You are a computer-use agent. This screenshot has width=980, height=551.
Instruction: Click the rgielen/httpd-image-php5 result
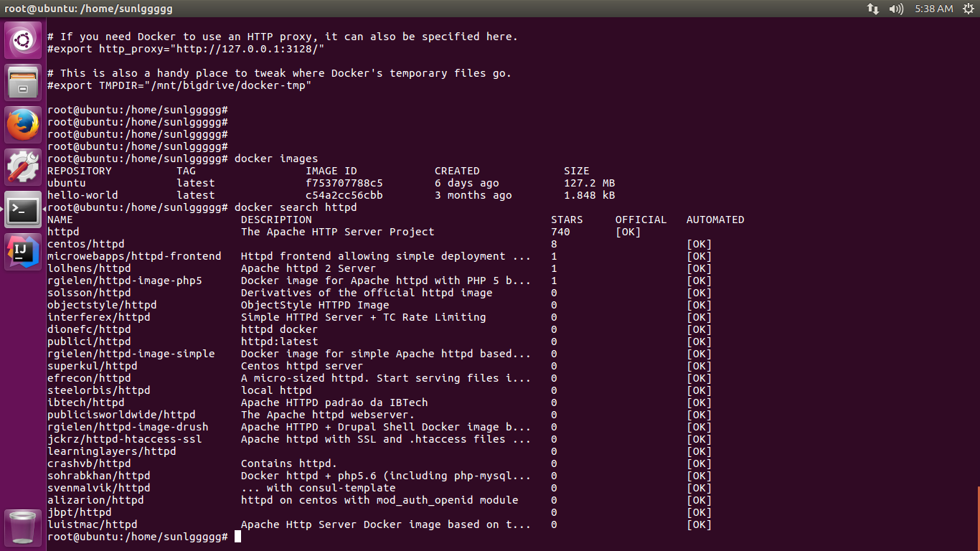pyautogui.click(x=125, y=281)
